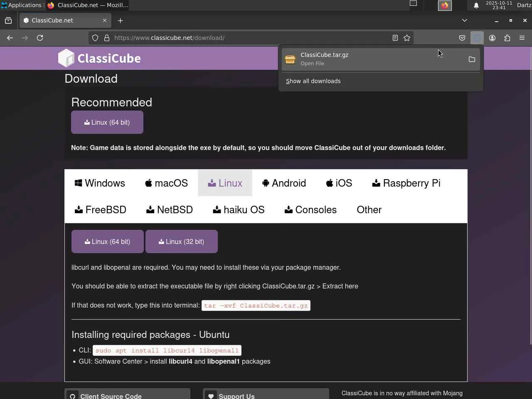
Task: Open a new browser tab
Action: click(x=121, y=20)
